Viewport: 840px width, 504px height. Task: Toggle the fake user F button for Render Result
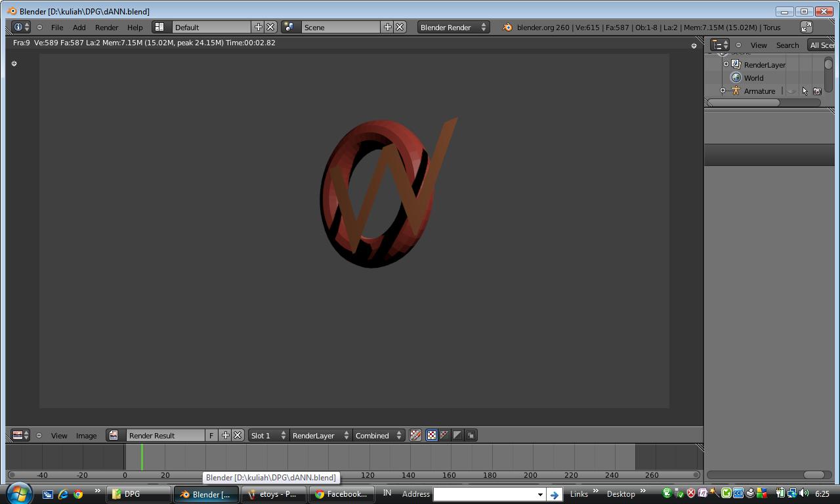point(211,435)
